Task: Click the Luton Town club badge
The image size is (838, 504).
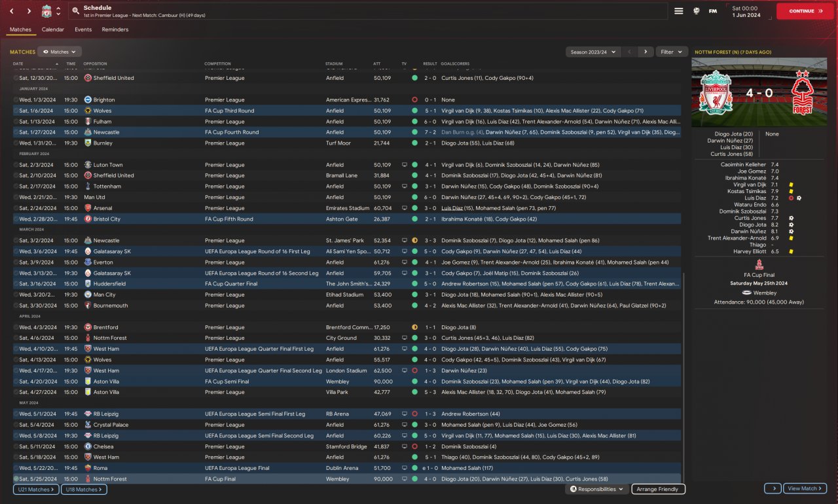Action: coord(88,165)
